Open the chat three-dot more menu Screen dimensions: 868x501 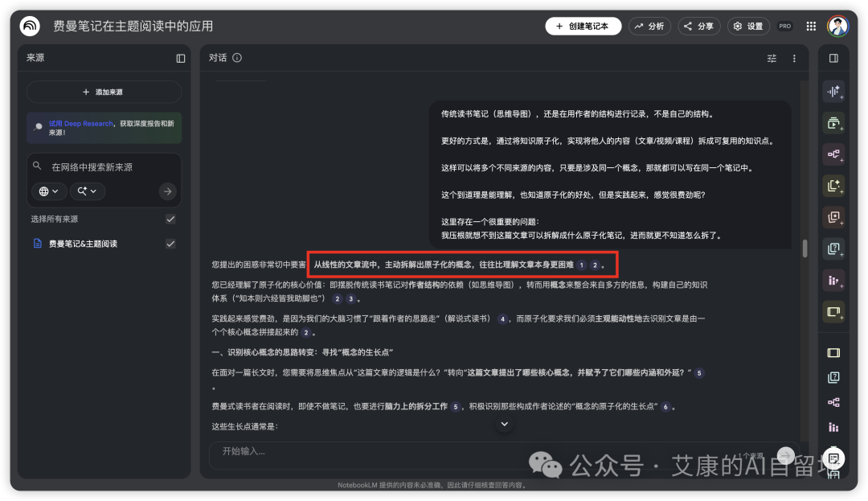(x=794, y=58)
